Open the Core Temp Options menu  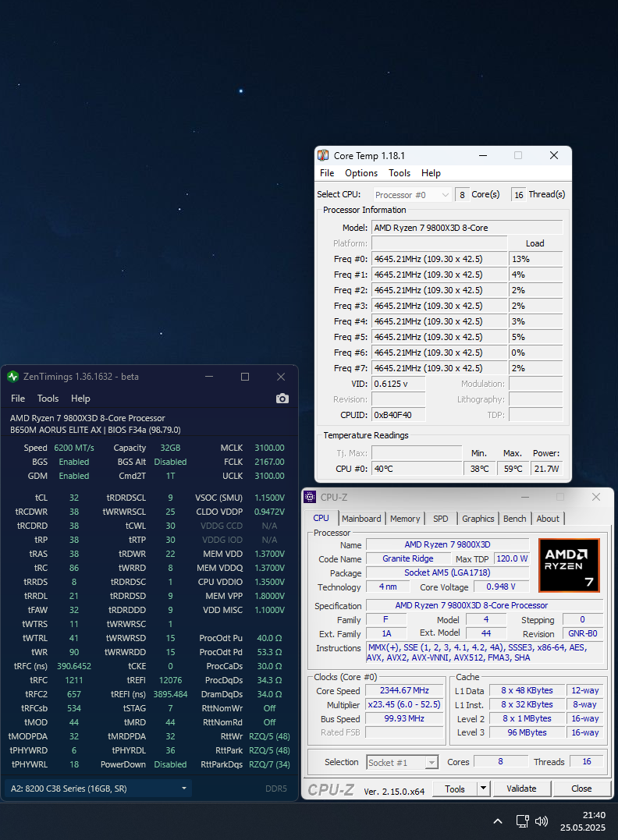(x=361, y=173)
